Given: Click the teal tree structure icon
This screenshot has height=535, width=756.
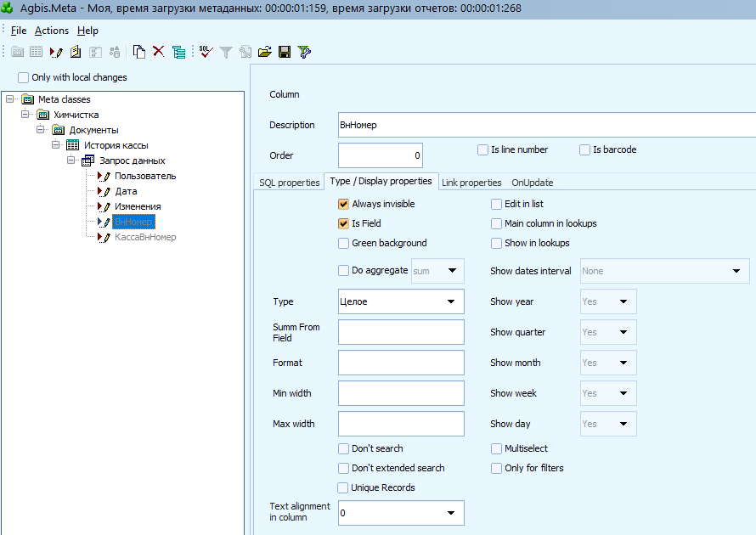Looking at the screenshot, I should (x=179, y=52).
